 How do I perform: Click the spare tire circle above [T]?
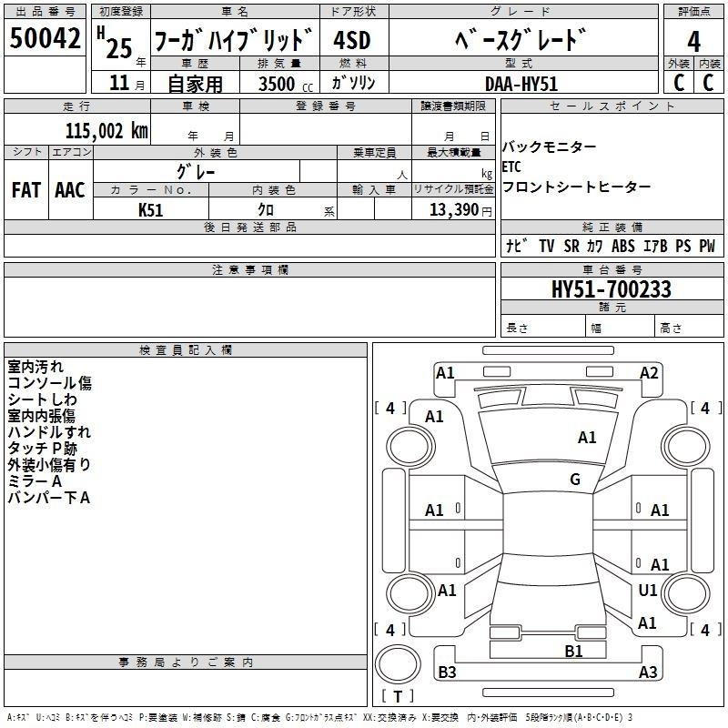pos(397,662)
